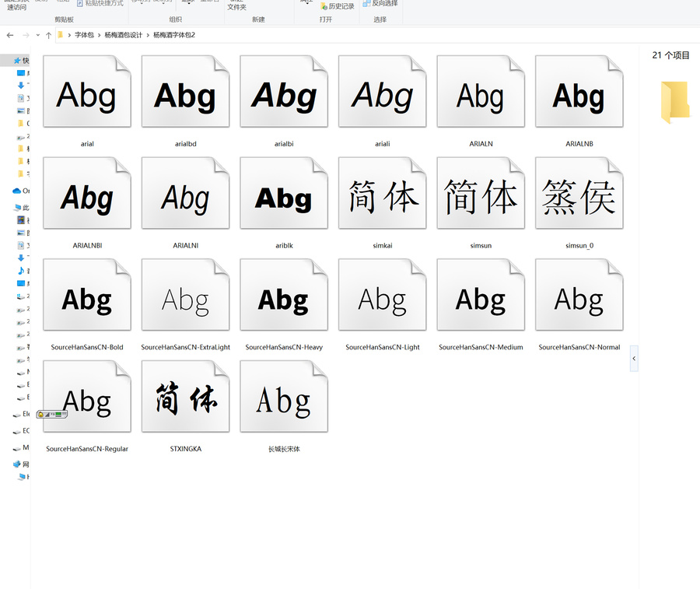Click 粘贴快捷方式 paste shortcut
Viewport: 700px width, 589px height.
coord(100,4)
